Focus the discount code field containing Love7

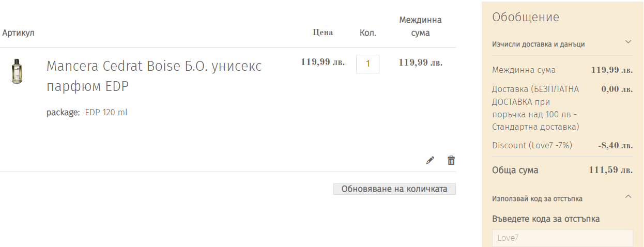[x=562, y=238]
